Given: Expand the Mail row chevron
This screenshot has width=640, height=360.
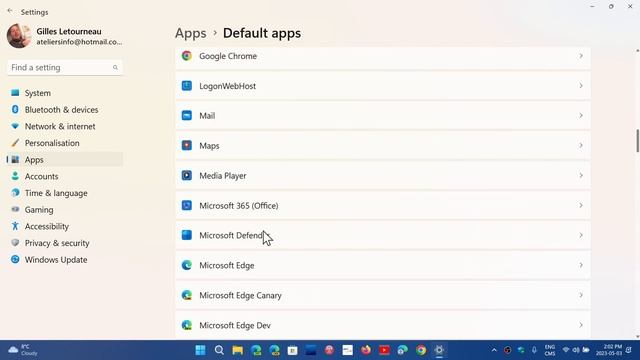Looking at the screenshot, I should pyautogui.click(x=581, y=116).
